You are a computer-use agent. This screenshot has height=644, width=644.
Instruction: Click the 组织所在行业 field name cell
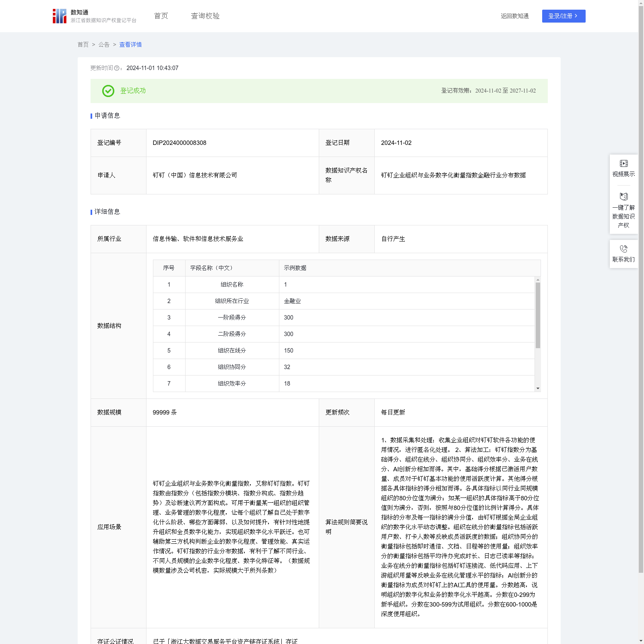tap(232, 301)
